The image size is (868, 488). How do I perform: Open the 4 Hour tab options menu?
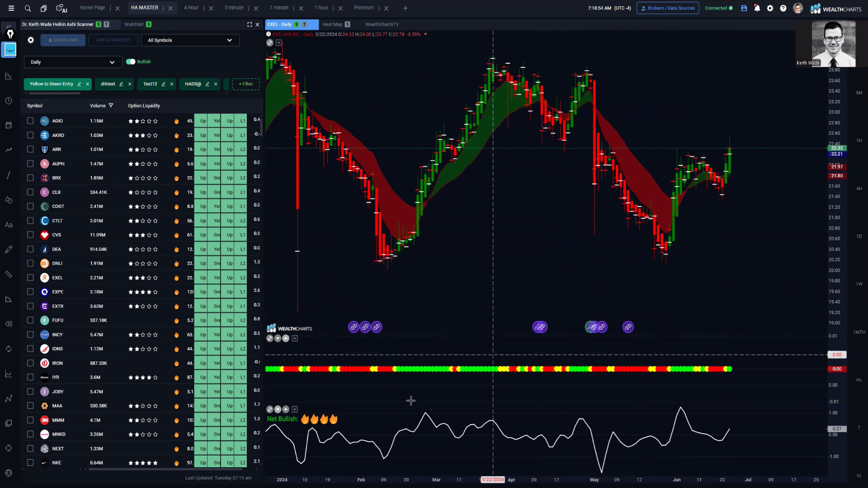point(203,8)
